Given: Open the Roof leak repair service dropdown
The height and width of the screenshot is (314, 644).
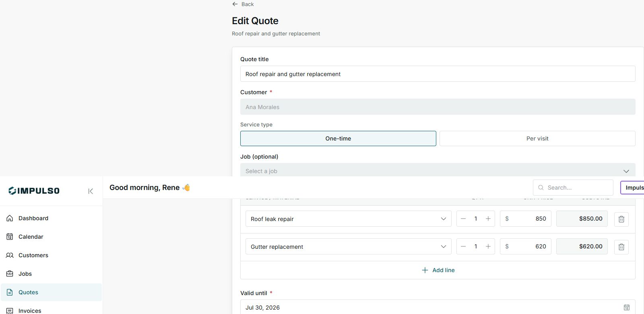Looking at the screenshot, I should tap(349, 219).
